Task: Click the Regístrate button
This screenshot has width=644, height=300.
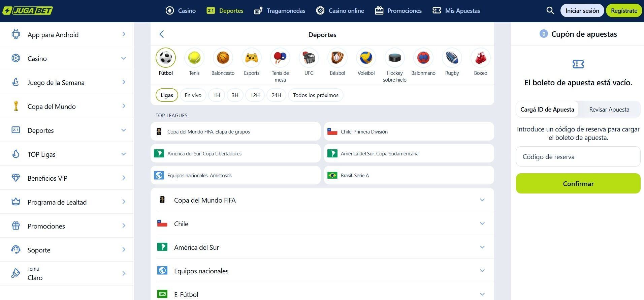Action: pos(624,10)
